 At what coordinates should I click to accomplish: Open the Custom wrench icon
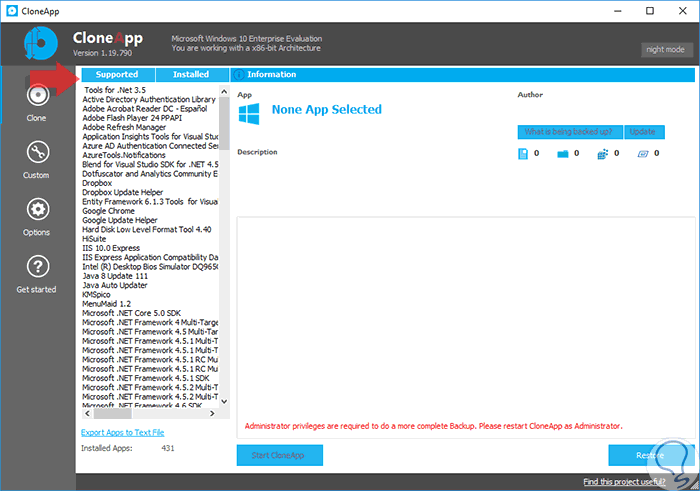pos(38,152)
